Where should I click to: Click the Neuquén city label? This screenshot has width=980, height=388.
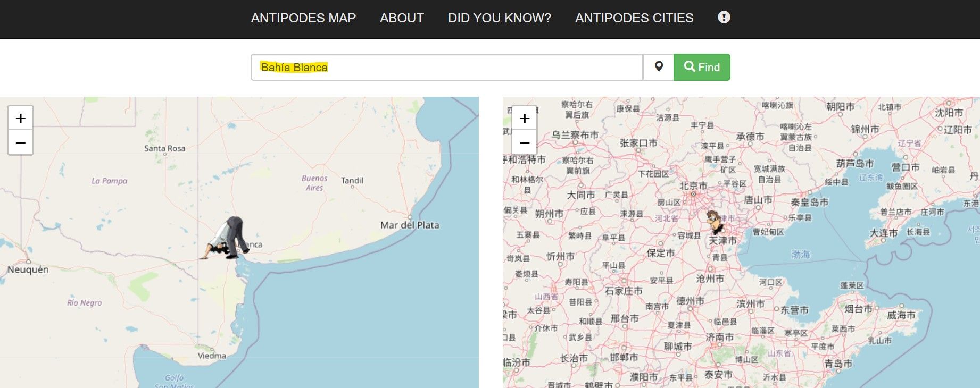pyautogui.click(x=28, y=269)
